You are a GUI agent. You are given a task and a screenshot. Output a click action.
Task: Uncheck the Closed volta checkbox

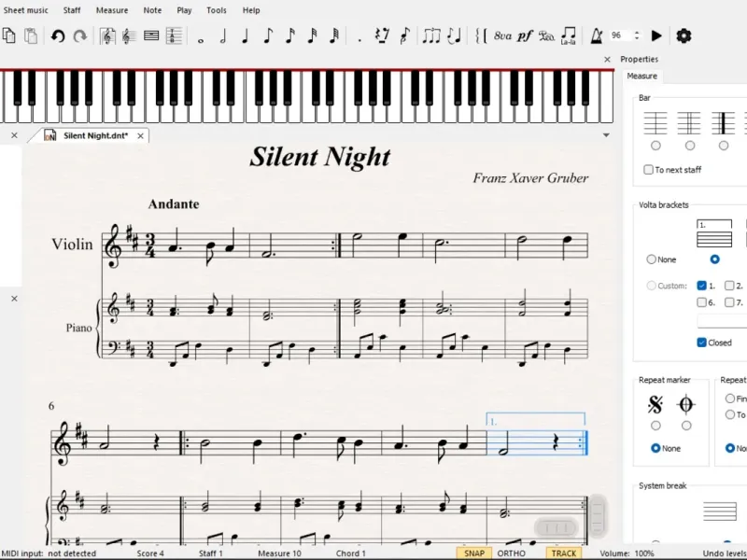tap(701, 343)
